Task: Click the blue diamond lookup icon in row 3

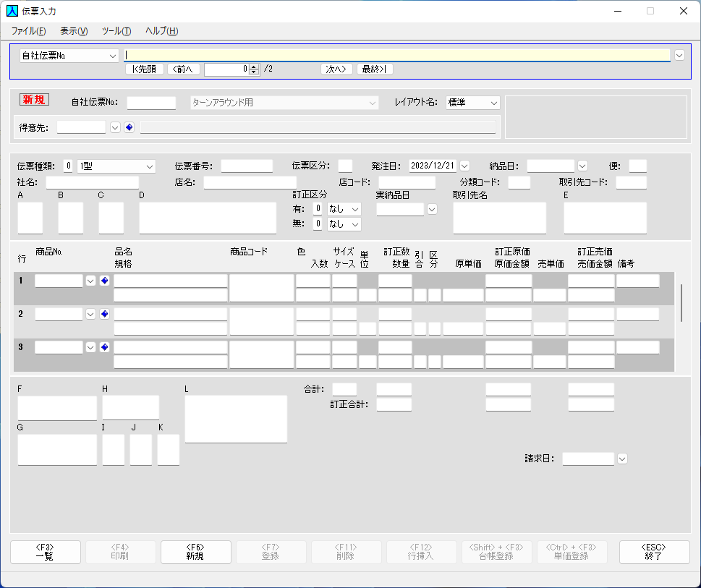Action: click(x=105, y=347)
